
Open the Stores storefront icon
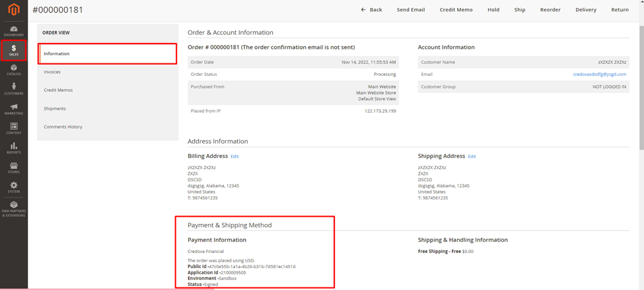(14, 168)
